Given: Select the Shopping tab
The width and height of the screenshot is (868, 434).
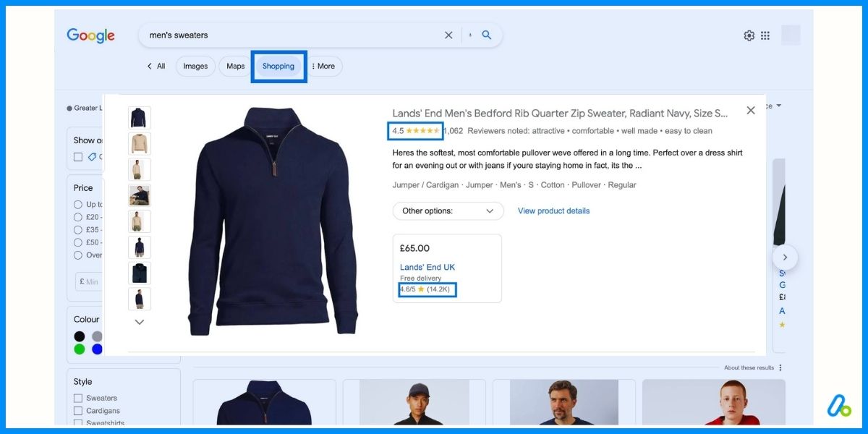Looking at the screenshot, I should [x=278, y=66].
